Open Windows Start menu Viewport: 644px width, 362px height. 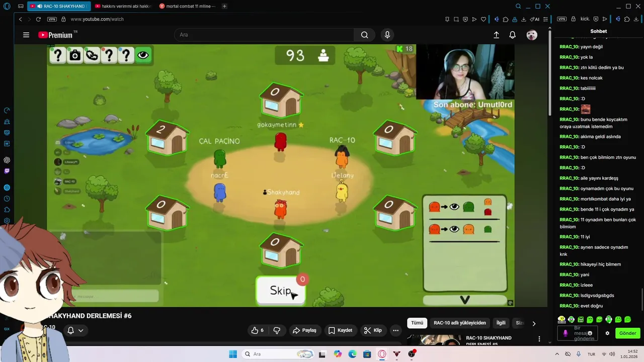233,354
